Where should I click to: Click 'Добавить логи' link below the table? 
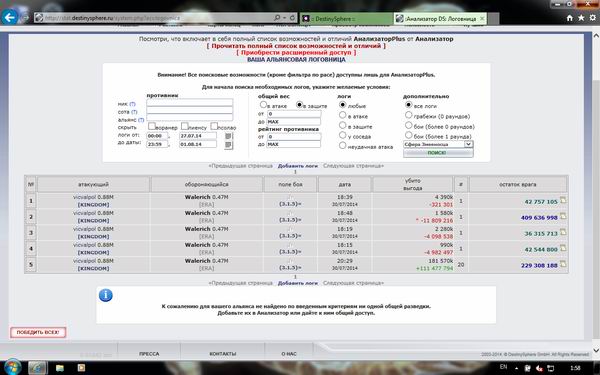[x=298, y=283]
